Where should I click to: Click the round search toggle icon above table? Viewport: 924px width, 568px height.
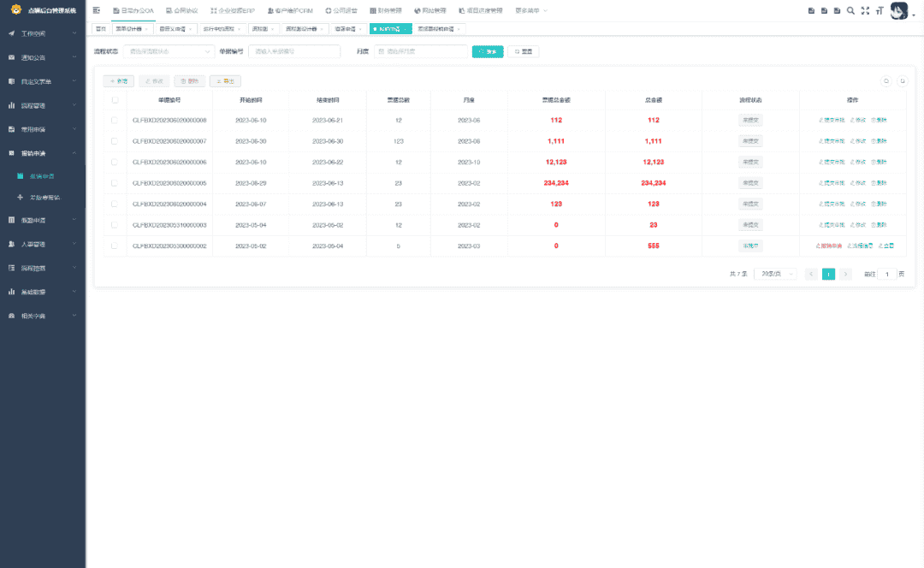click(x=886, y=81)
